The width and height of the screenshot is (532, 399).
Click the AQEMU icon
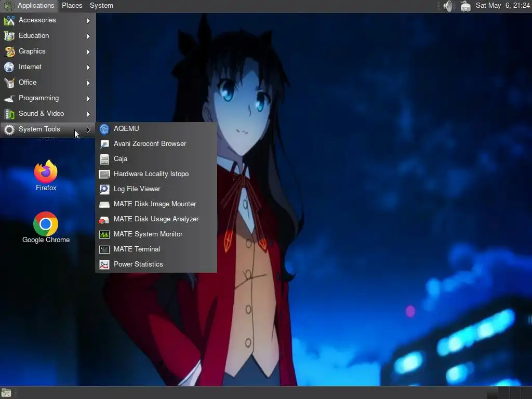[x=104, y=129]
